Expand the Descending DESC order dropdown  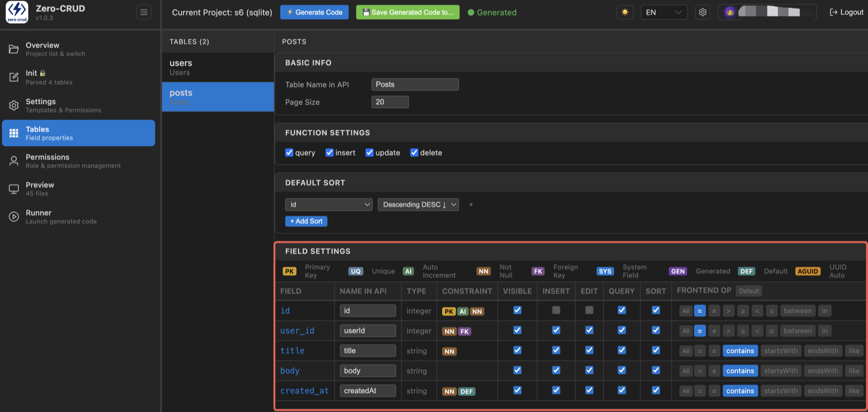coord(418,205)
